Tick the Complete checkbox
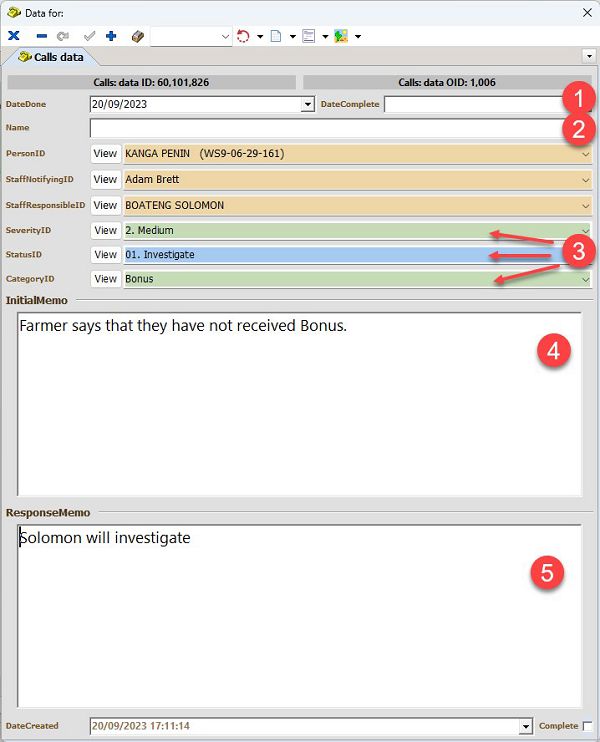 (587, 726)
